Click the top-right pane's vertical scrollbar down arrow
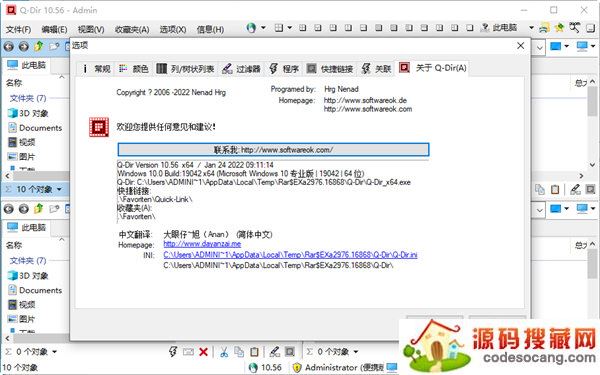Viewport: 600px width, 375px height. click(592, 165)
